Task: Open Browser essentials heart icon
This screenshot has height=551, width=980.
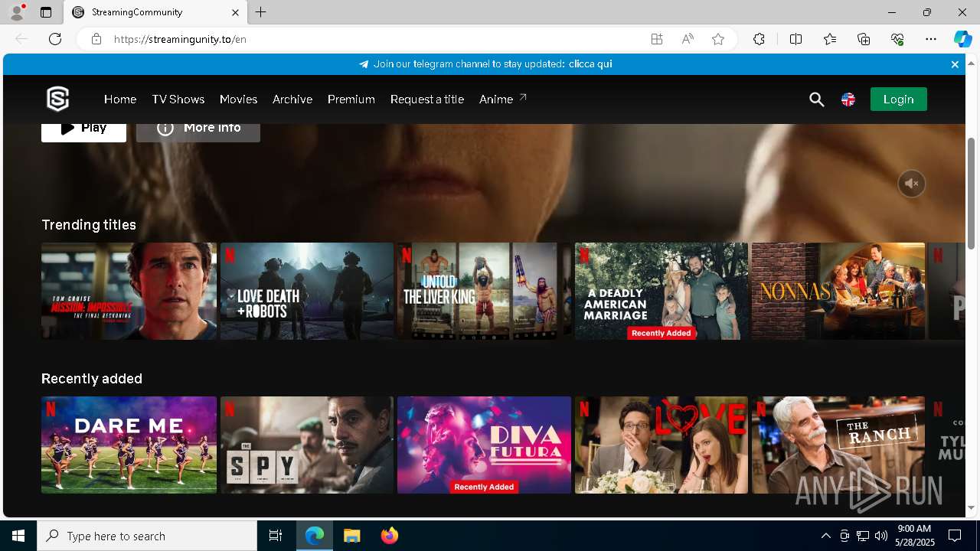Action: click(897, 39)
